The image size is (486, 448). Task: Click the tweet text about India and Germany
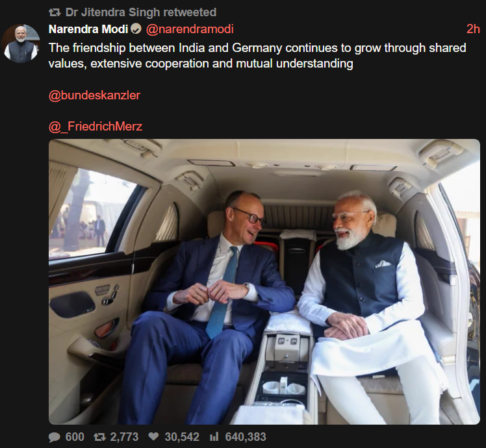click(x=257, y=56)
